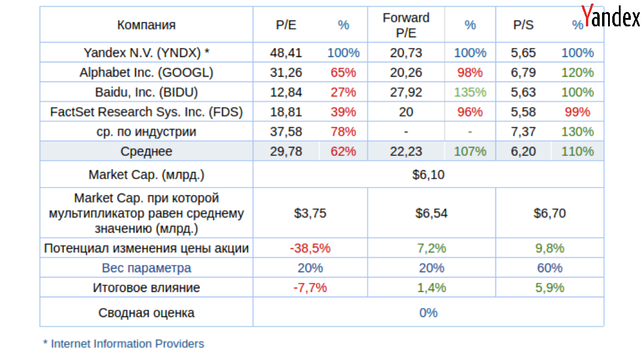Select the green 135% Baidu percentage
The height and width of the screenshot is (359, 644).
470,92
